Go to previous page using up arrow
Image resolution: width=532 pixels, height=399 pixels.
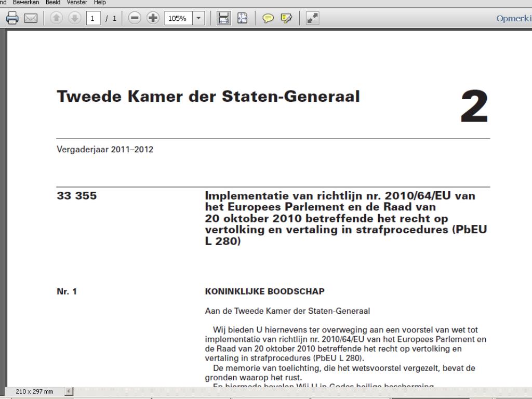tap(56, 18)
